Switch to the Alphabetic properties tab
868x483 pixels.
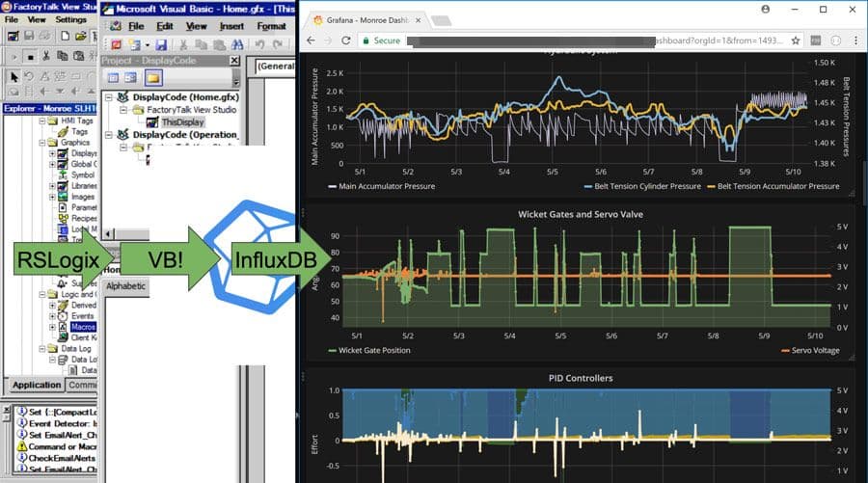(x=125, y=286)
